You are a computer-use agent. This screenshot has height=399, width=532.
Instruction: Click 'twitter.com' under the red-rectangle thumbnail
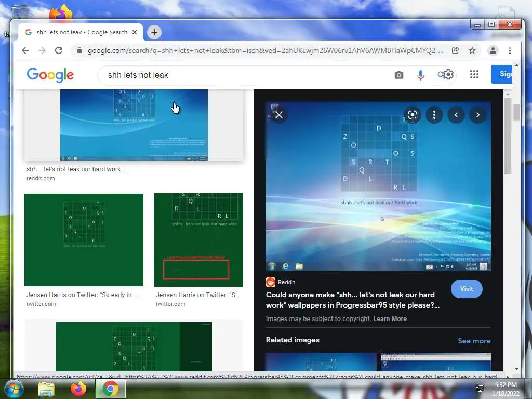click(170, 304)
